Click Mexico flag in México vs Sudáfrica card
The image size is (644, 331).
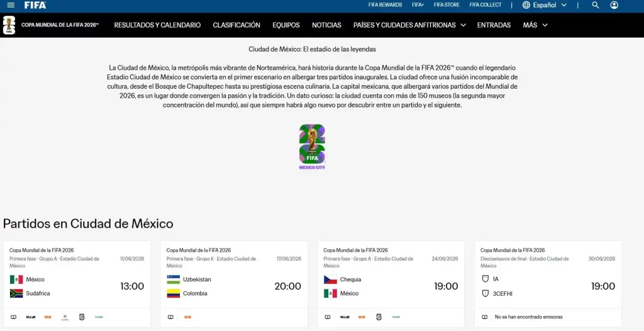[16, 279]
